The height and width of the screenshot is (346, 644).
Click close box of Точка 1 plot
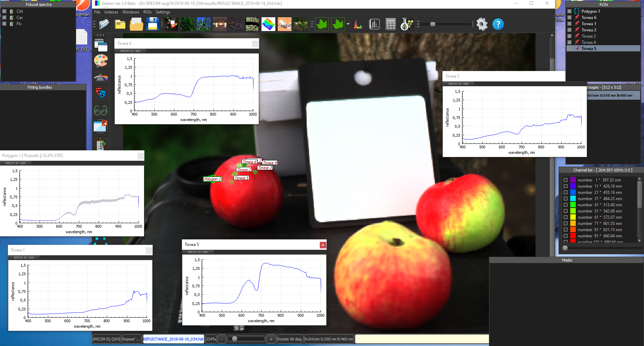tap(149, 250)
